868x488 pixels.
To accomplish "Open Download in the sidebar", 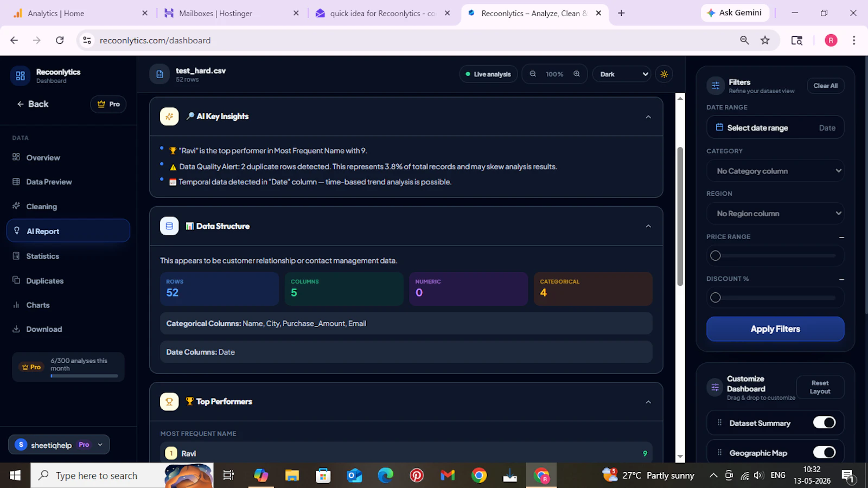I will 68,329.
